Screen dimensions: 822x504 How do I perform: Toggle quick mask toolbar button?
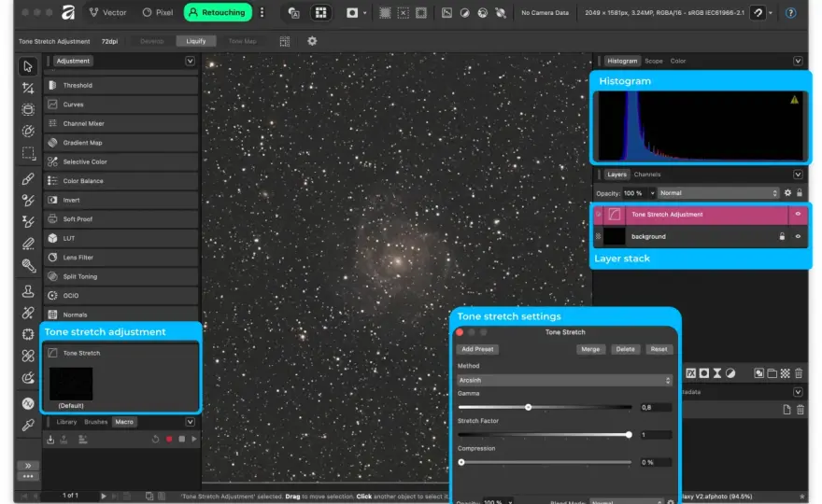pos(352,12)
